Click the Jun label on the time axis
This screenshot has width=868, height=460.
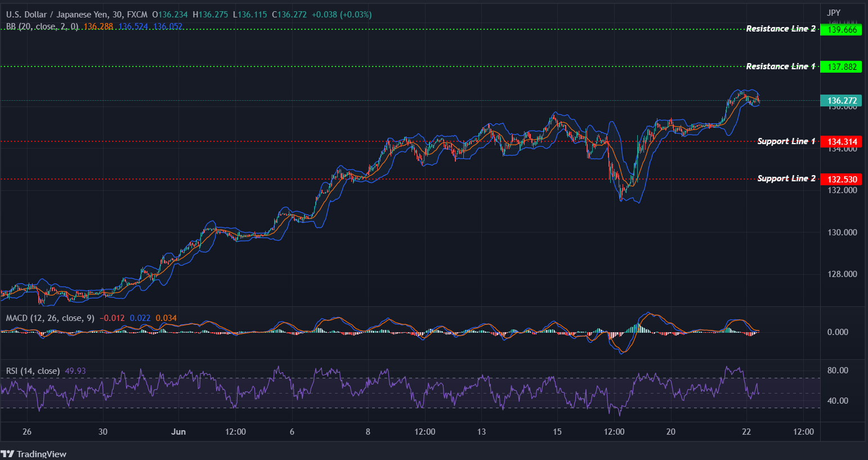pos(179,431)
